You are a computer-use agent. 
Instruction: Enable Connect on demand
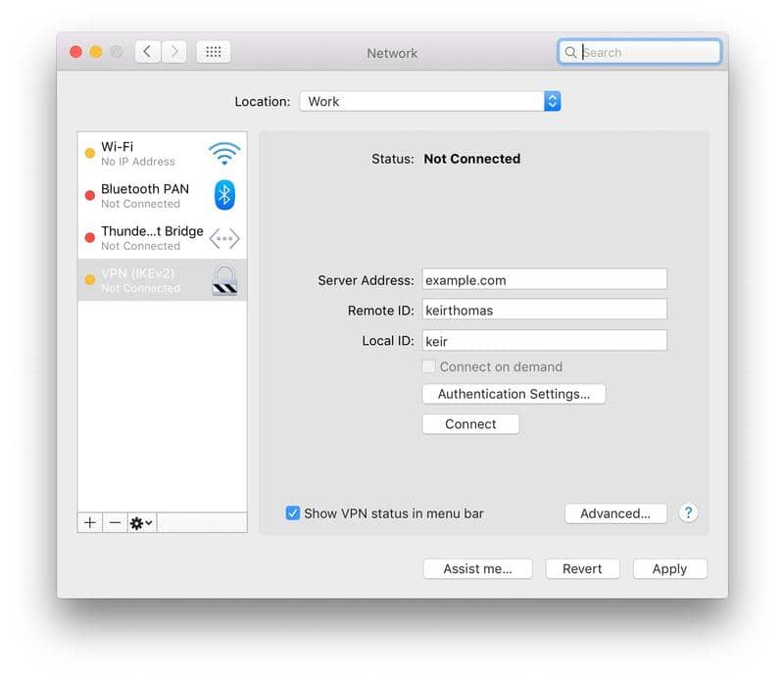click(428, 365)
